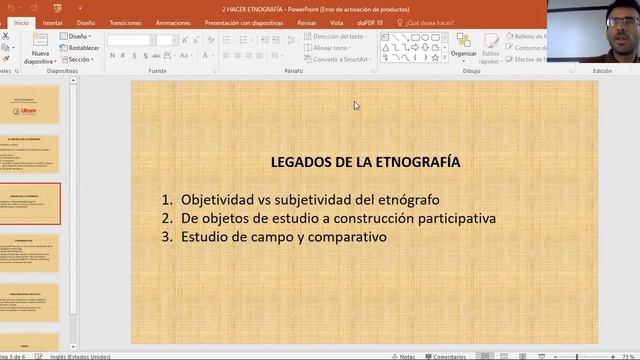Screen dimensions: 640x360
Task: Select the triangle shape in gallery
Action: point(385,48)
